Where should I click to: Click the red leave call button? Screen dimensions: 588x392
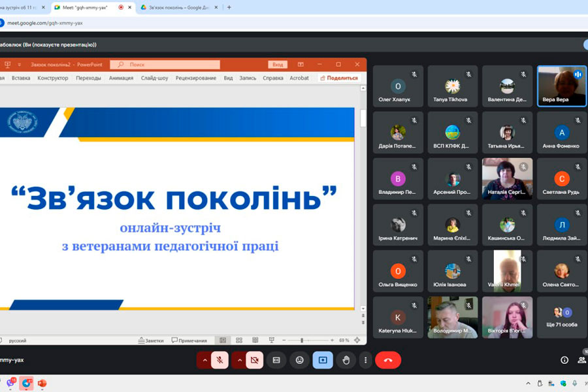coord(388,360)
